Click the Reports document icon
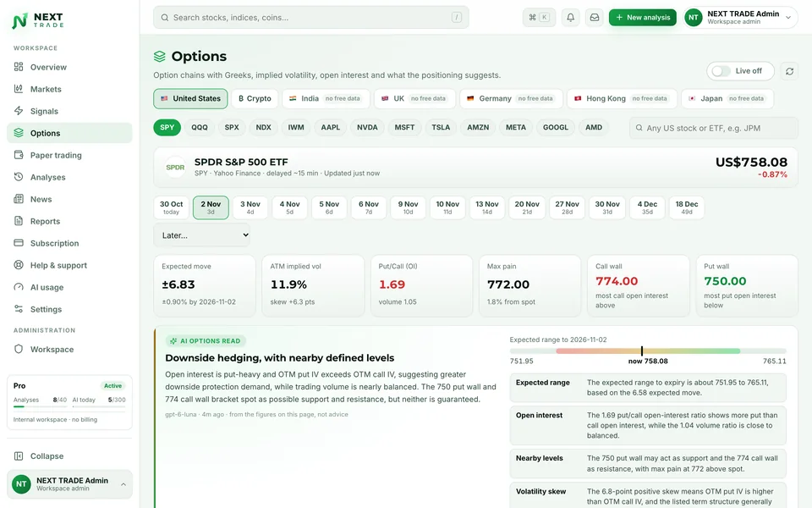The width and height of the screenshot is (812, 508). point(19,221)
